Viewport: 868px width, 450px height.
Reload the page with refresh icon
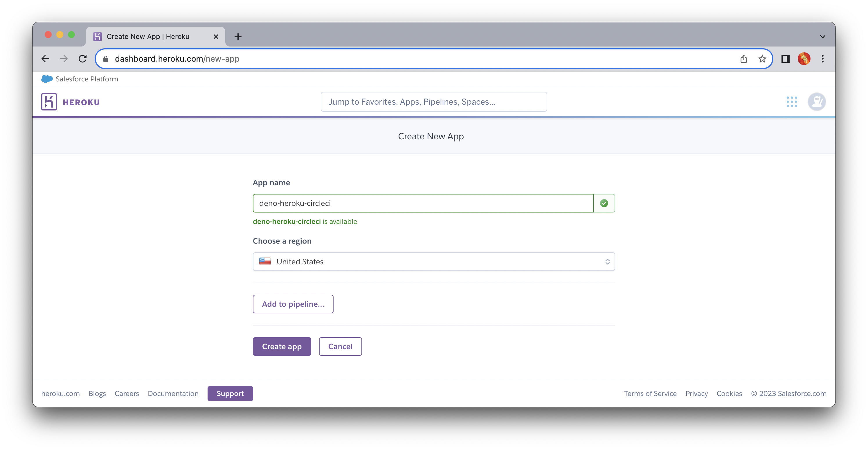(x=82, y=59)
